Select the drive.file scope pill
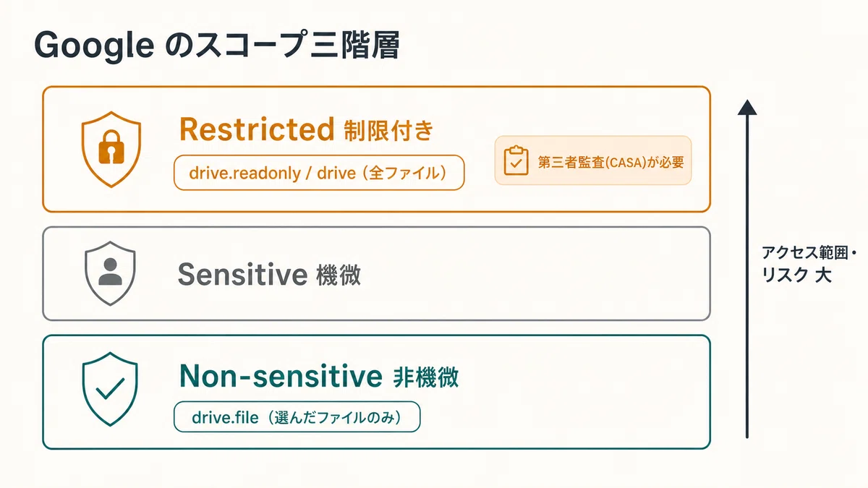Image resolution: width=868 pixels, height=488 pixels. coord(297,417)
